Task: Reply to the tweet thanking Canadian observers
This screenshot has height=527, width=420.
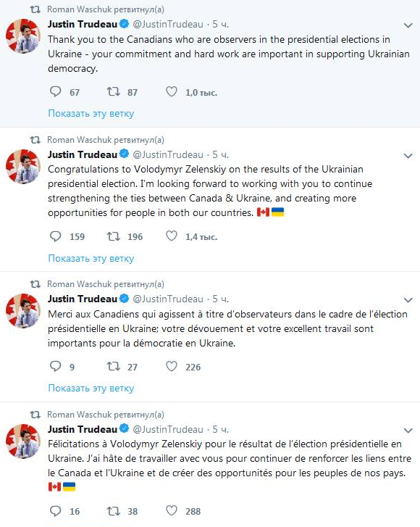Action: pyautogui.click(x=55, y=92)
